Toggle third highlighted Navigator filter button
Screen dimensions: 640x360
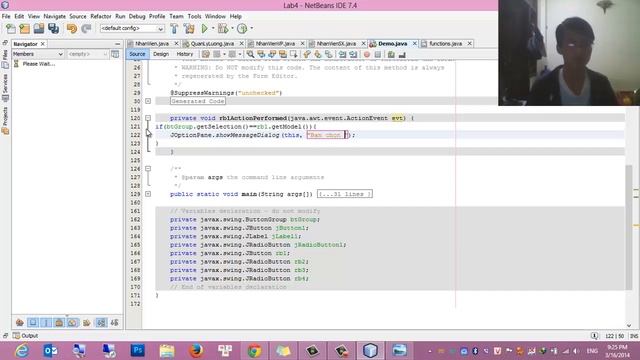click(x=60, y=322)
